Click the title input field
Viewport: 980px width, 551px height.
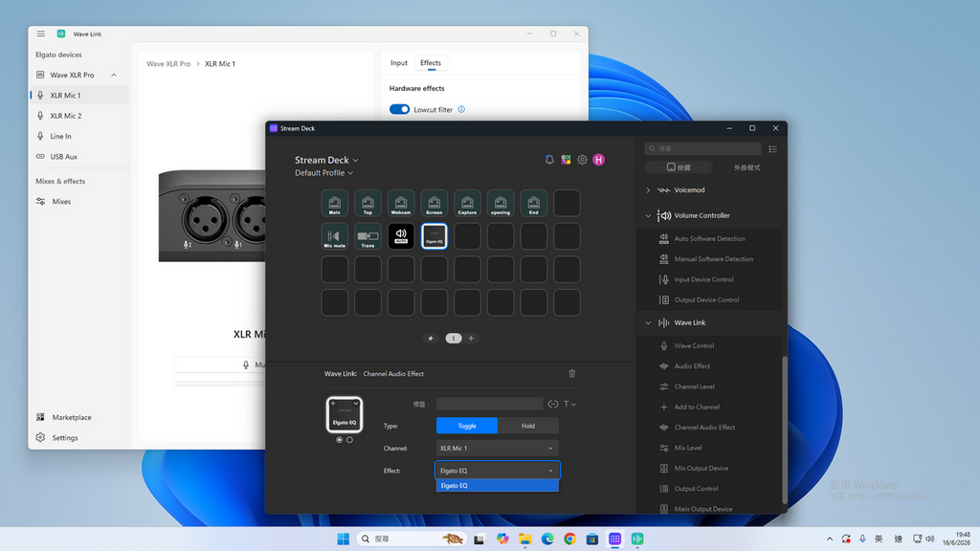(489, 405)
